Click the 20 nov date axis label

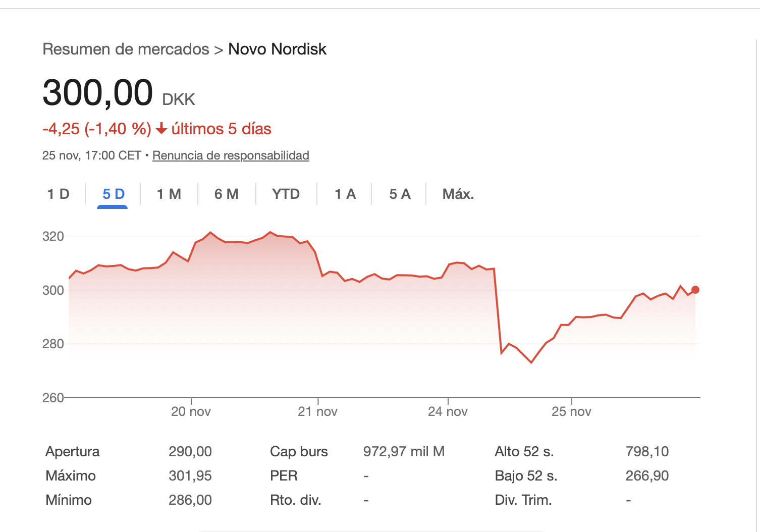pos(191,411)
